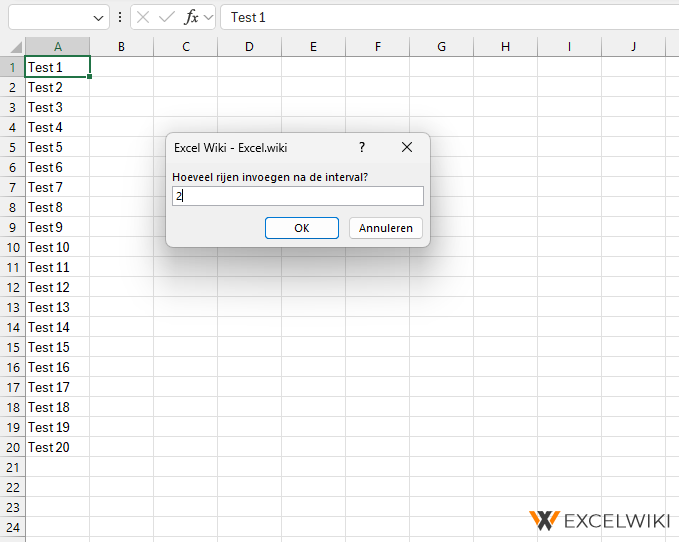Expand the dropdown next to fx
This screenshot has height=542, width=679.
(209, 18)
